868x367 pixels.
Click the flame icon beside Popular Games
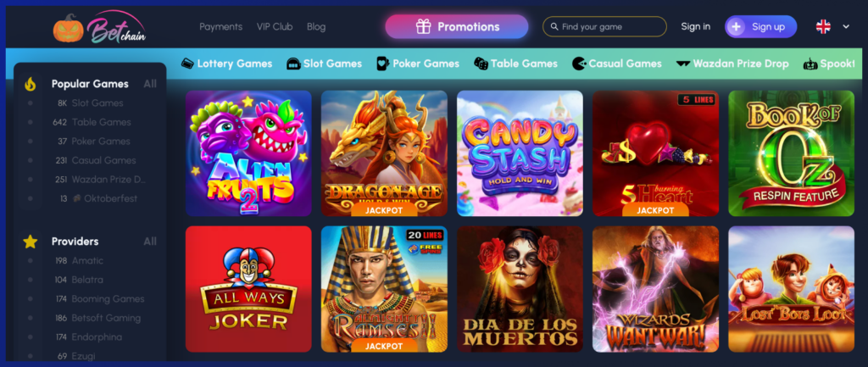(x=31, y=84)
